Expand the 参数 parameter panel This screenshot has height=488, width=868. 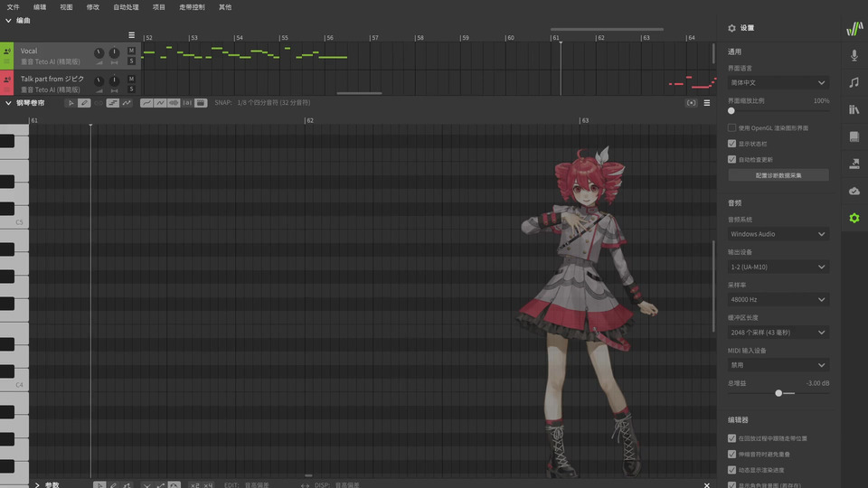pyautogui.click(x=37, y=485)
